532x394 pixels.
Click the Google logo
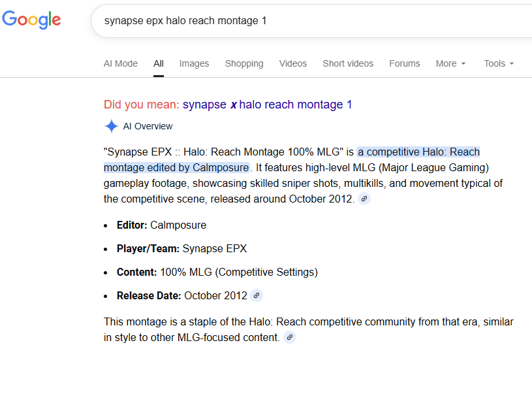click(31, 20)
